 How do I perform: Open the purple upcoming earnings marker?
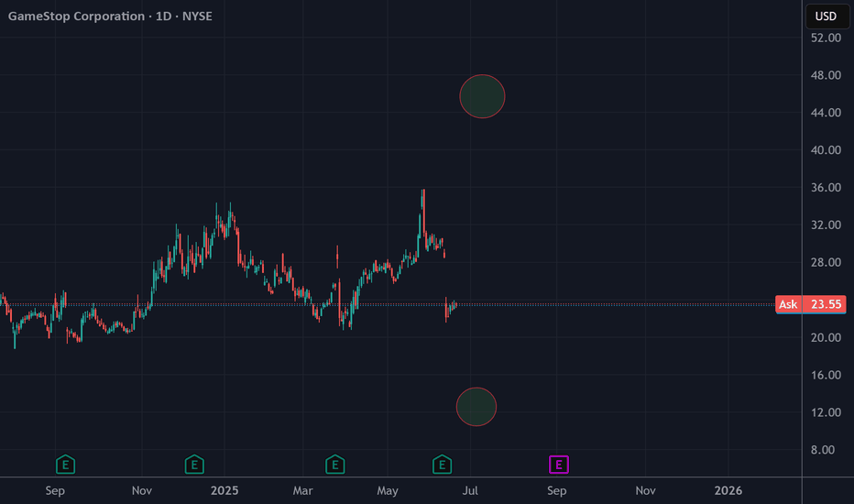pyautogui.click(x=559, y=465)
